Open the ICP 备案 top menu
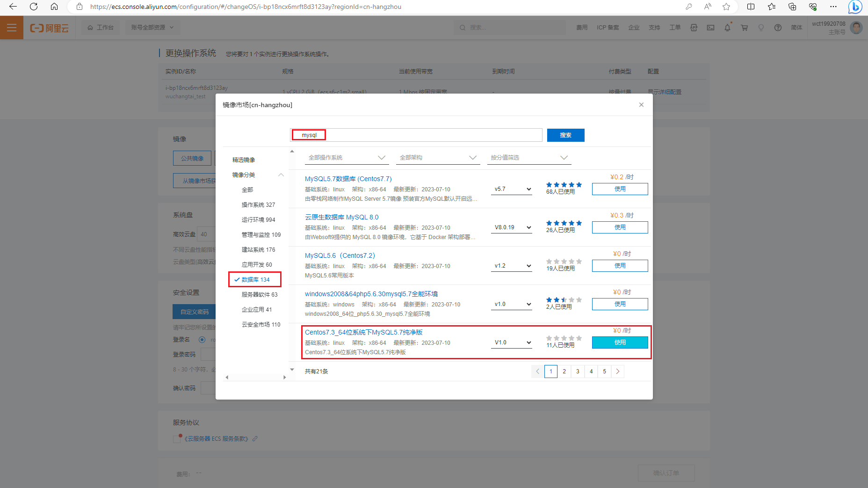 pyautogui.click(x=608, y=28)
